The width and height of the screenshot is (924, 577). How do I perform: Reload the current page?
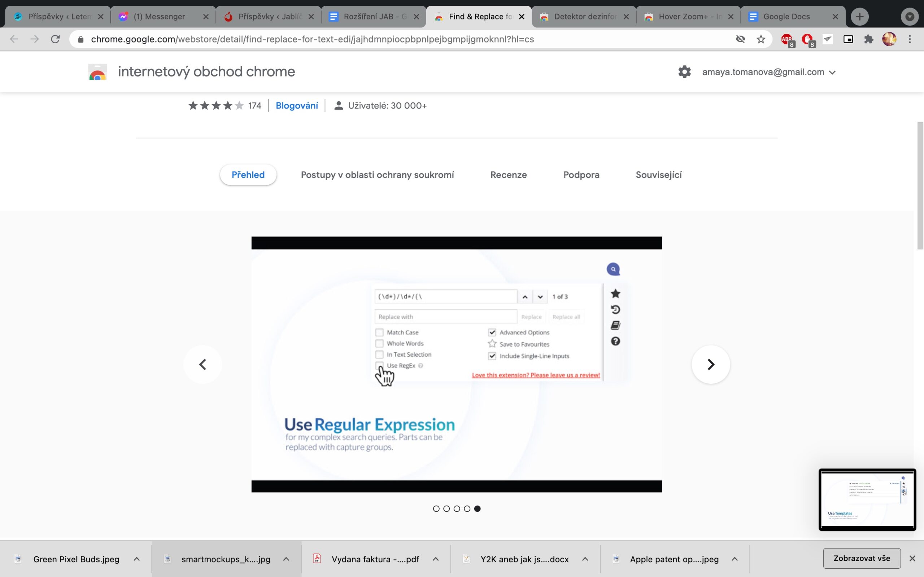[x=55, y=39]
